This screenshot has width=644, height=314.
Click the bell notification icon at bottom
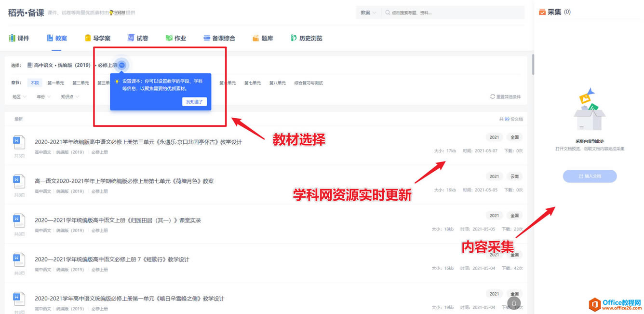point(514,303)
